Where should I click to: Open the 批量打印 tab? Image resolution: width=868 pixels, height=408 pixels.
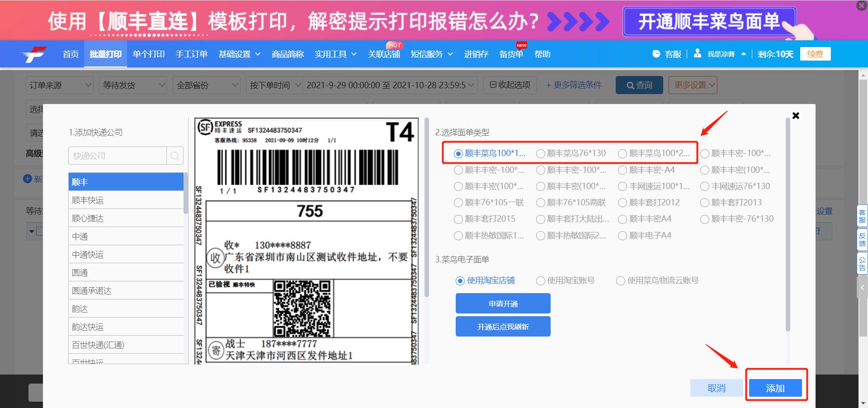pos(105,54)
